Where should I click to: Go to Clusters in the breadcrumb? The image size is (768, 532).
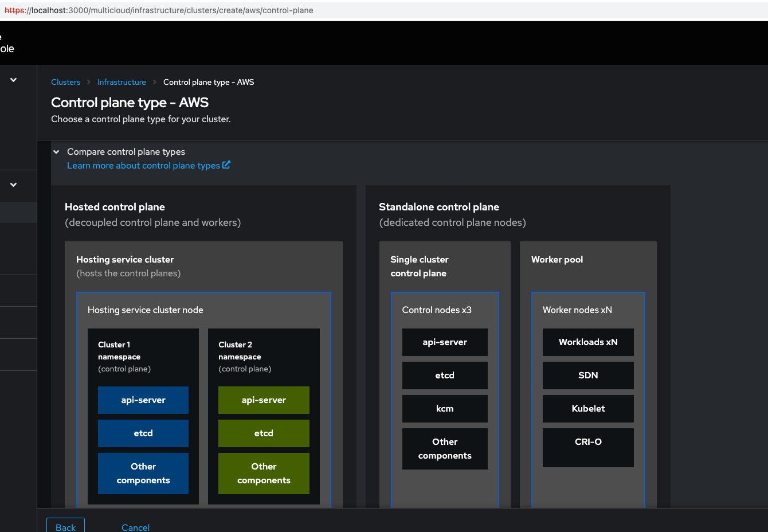tap(65, 82)
